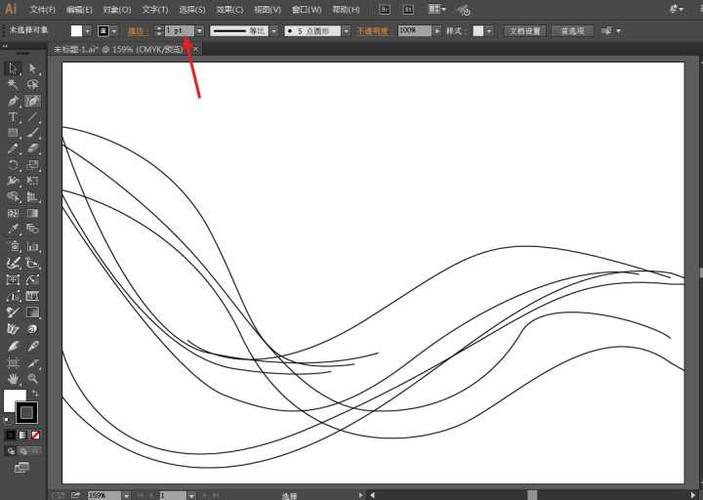
Task: Set paint to None (red slash)
Action: tap(35, 435)
